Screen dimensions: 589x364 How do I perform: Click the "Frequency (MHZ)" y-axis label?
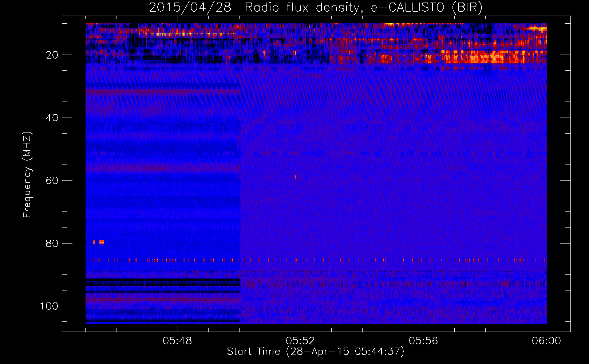pyautogui.click(x=27, y=174)
